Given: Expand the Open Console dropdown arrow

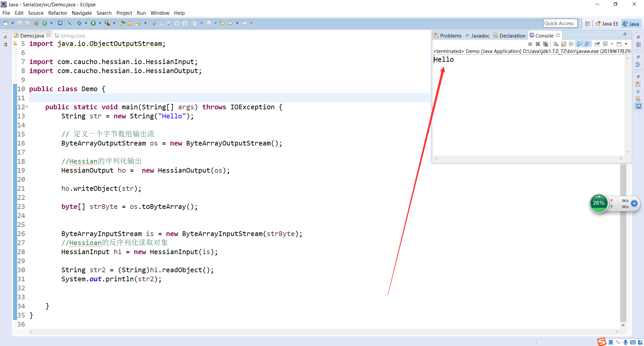Looking at the screenshot, I should click(x=626, y=44).
